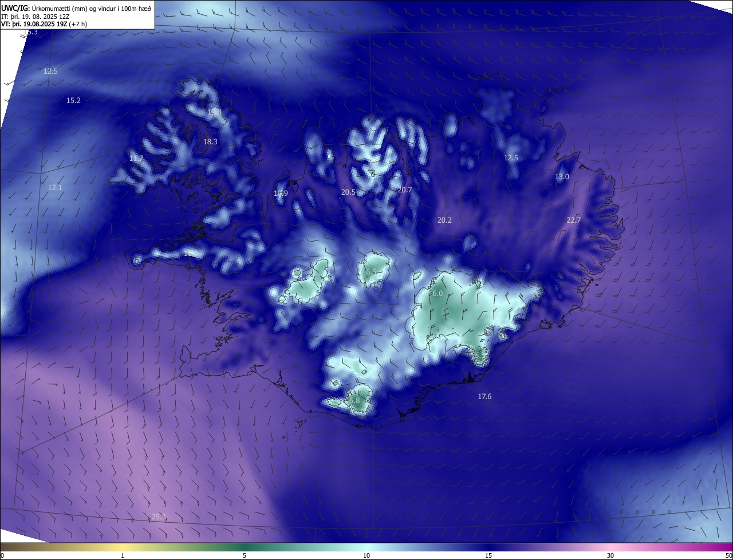This screenshot has width=733, height=560.
Task: Click the 6.0 value on Vatnajökull
Action: point(438,294)
